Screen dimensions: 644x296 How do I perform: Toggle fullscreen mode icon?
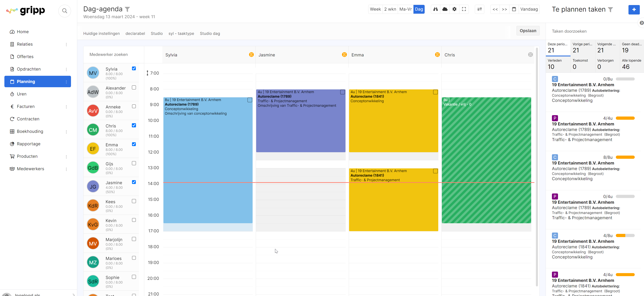pos(464,9)
